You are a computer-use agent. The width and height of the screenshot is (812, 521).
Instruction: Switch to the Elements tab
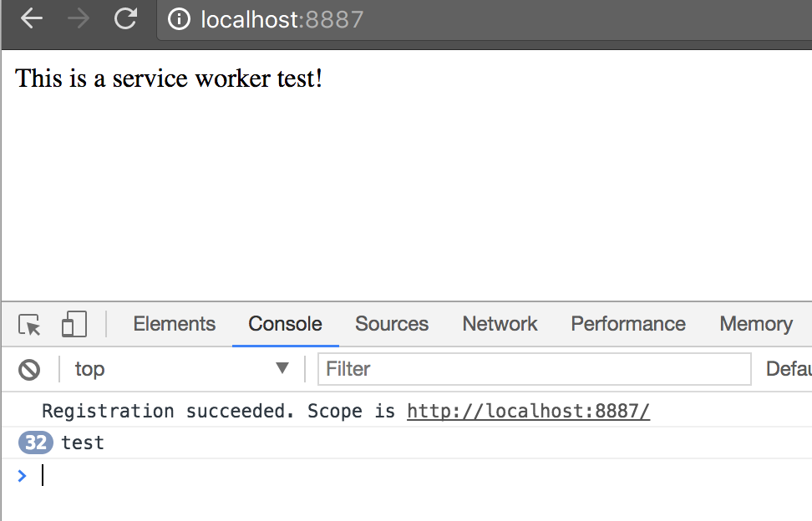point(174,324)
